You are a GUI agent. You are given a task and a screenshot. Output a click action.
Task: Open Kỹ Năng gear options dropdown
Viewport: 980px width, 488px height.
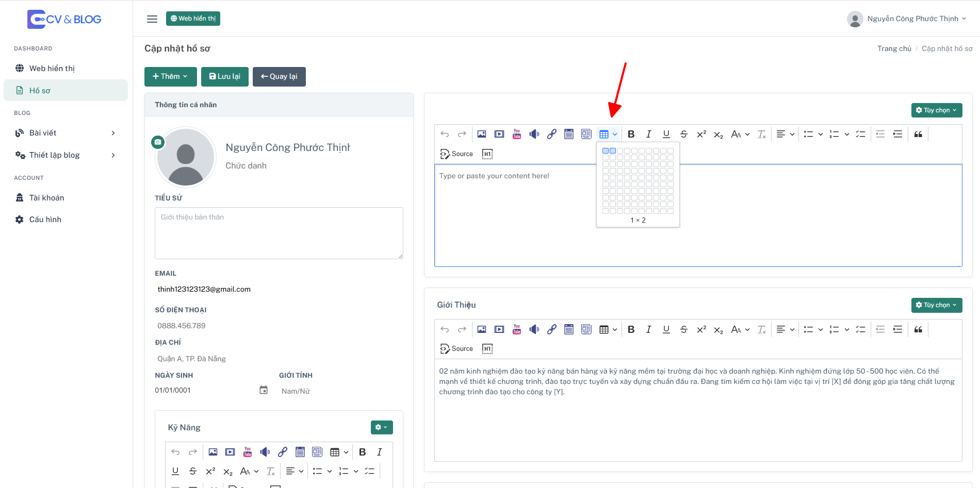(x=382, y=427)
